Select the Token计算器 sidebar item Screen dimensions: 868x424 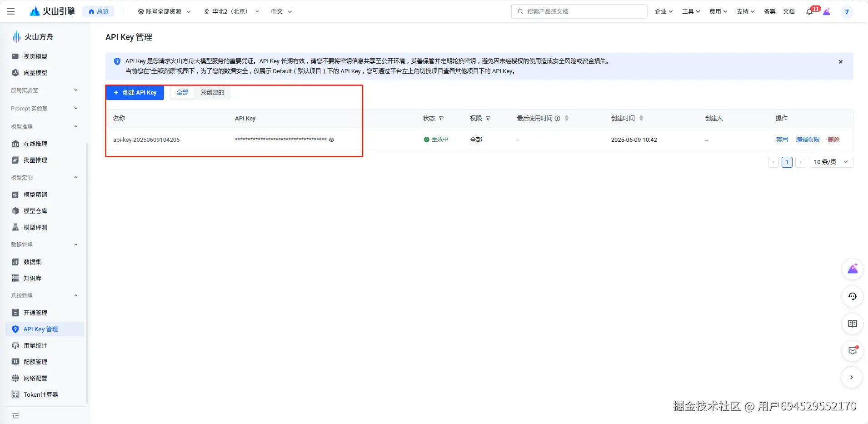pos(40,394)
